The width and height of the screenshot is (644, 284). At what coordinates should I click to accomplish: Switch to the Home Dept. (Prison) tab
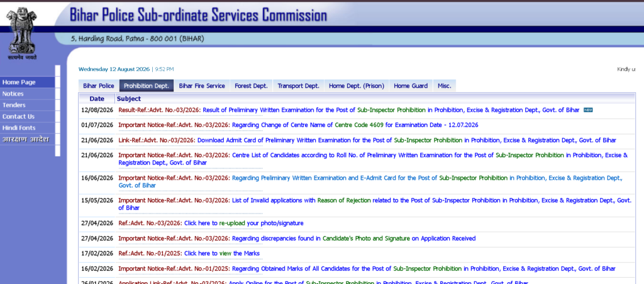(x=357, y=86)
